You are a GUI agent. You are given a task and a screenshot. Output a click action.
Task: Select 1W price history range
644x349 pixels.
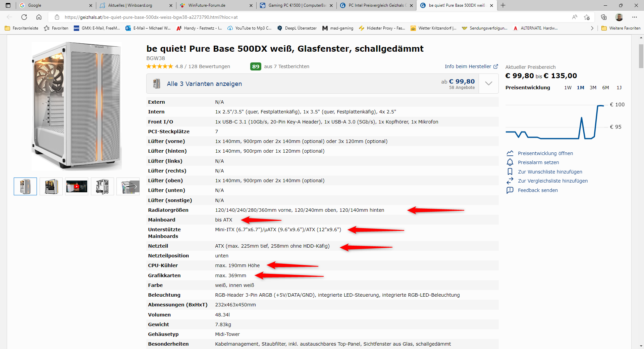(568, 88)
